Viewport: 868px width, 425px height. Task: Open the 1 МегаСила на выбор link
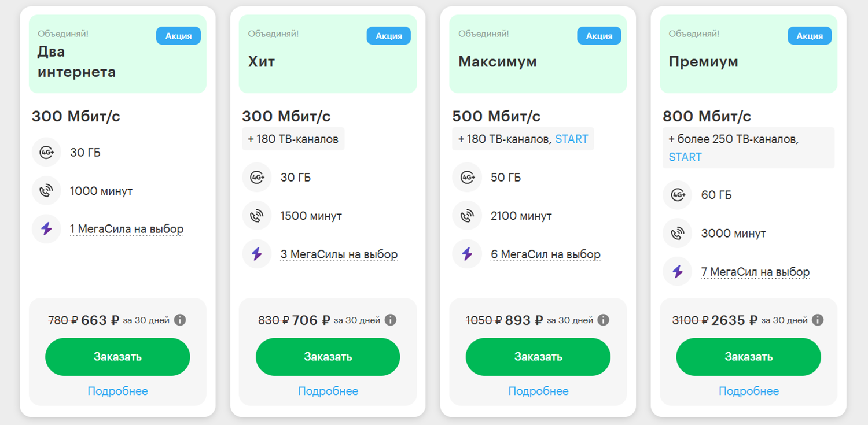[127, 229]
